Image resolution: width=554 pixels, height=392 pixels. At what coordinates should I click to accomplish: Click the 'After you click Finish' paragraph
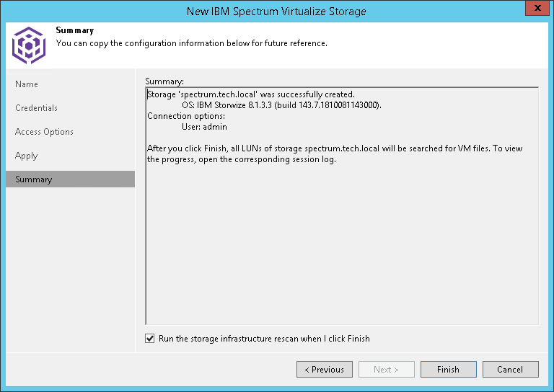[335, 153]
